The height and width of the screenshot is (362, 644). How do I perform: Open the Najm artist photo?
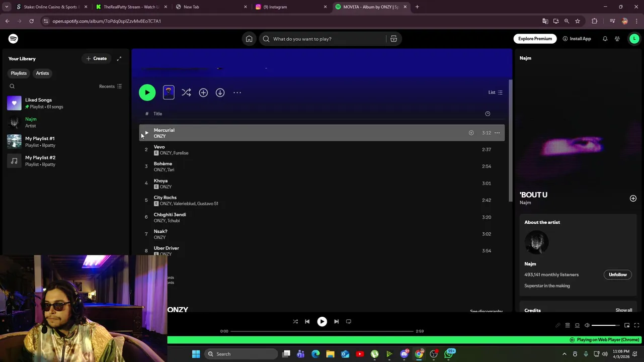tap(536, 242)
